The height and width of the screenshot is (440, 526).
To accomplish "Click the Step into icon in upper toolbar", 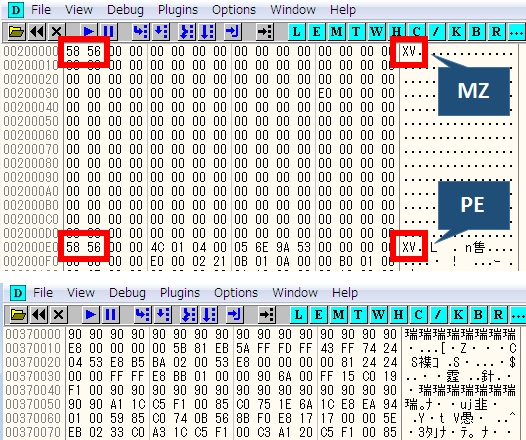I will (x=141, y=32).
